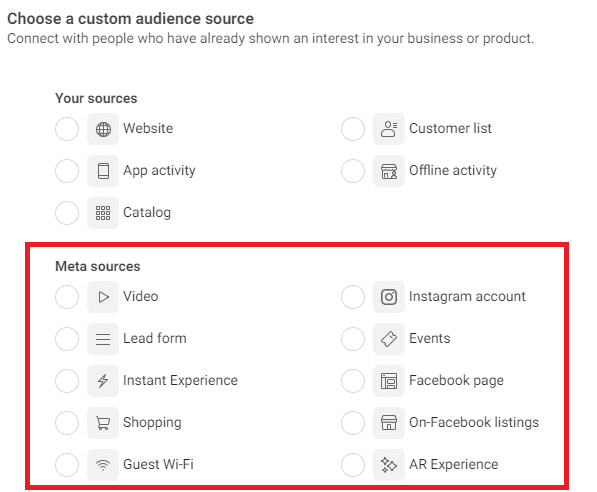Image resolution: width=597 pixels, height=492 pixels.
Task: Click the Events label text
Action: click(x=430, y=338)
